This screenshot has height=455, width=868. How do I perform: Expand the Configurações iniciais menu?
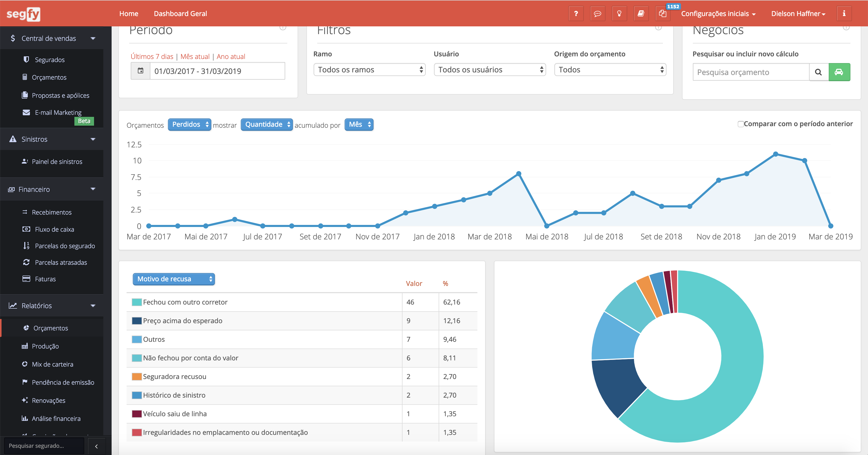click(718, 14)
